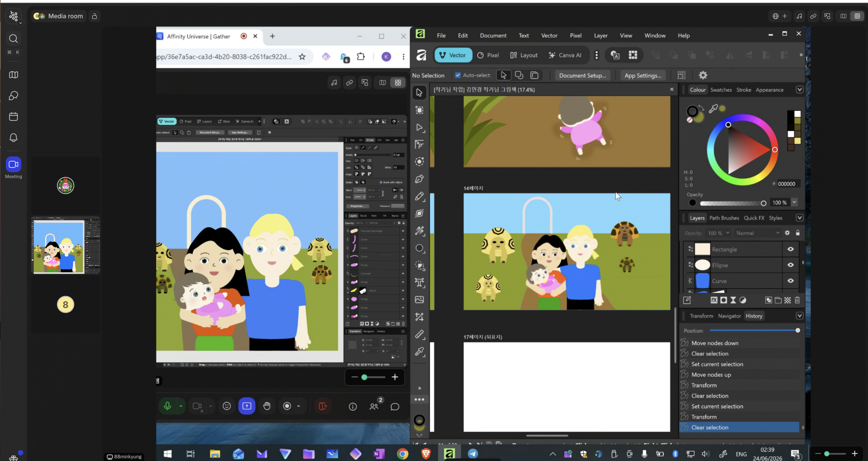This screenshot has height=461, width=868.
Task: Switch to the Navigator tab
Action: point(730,316)
